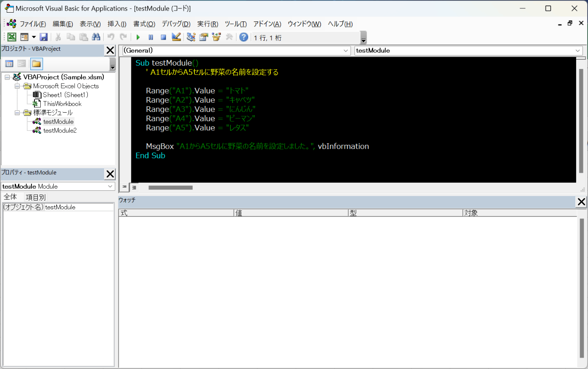Select Sheet1 (Sheet1) in project tree
Viewport: 588px width, 369px height.
point(66,95)
